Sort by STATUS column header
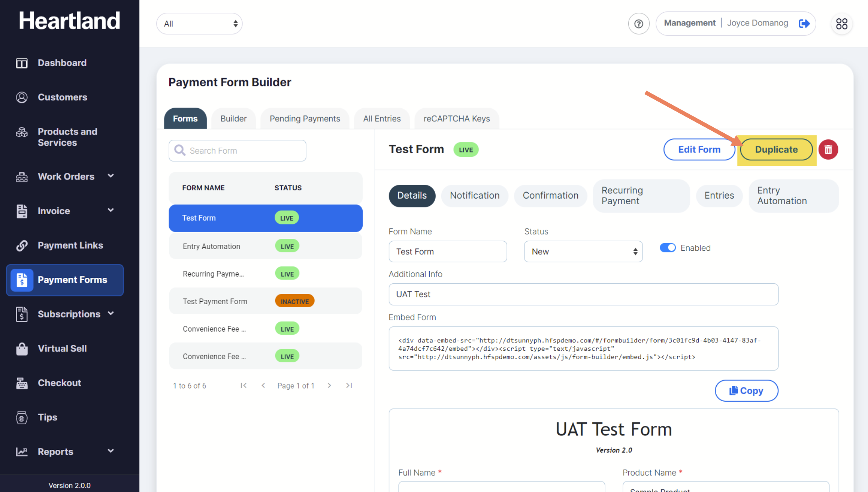The width and height of the screenshot is (868, 492). tap(288, 188)
